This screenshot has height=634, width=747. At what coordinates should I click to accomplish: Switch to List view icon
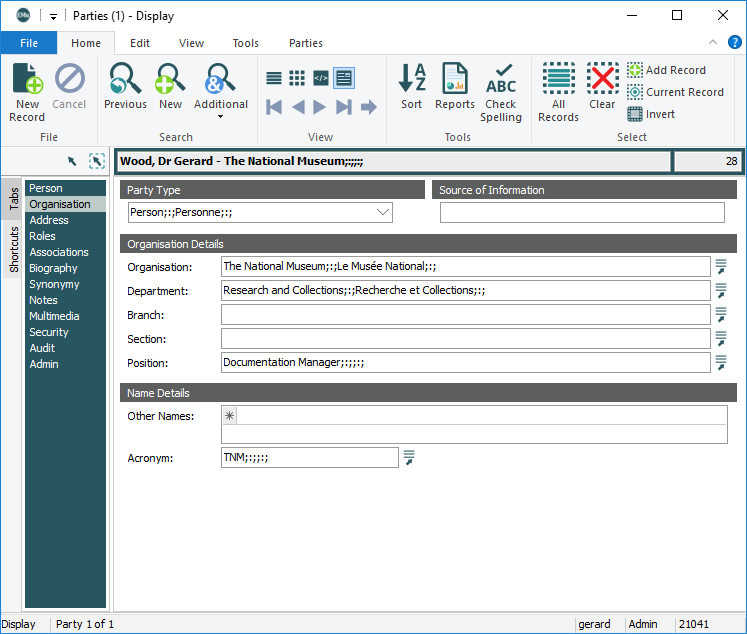[274, 78]
